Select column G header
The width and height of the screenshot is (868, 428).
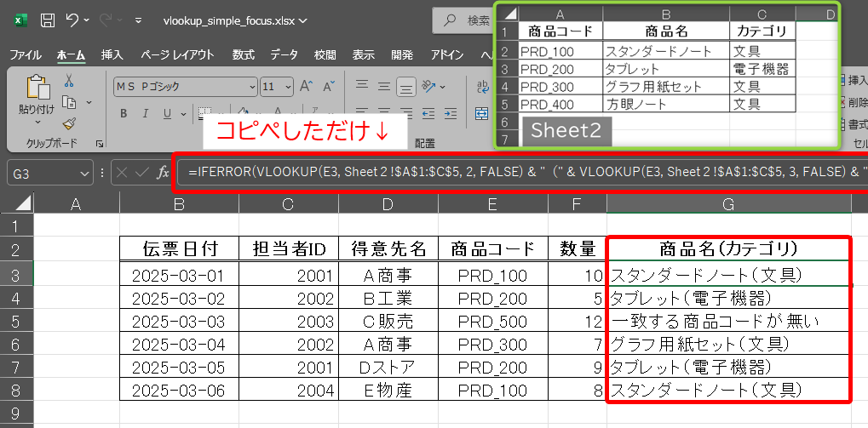[727, 203]
